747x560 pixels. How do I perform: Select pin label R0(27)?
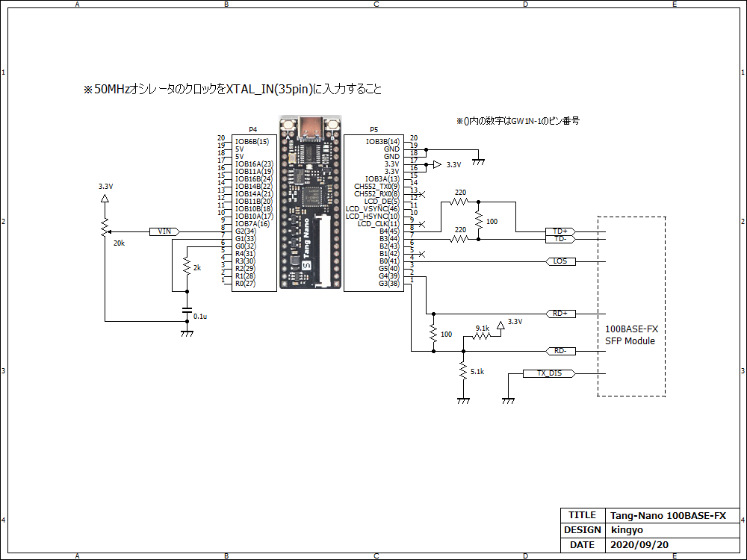pyautogui.click(x=245, y=283)
